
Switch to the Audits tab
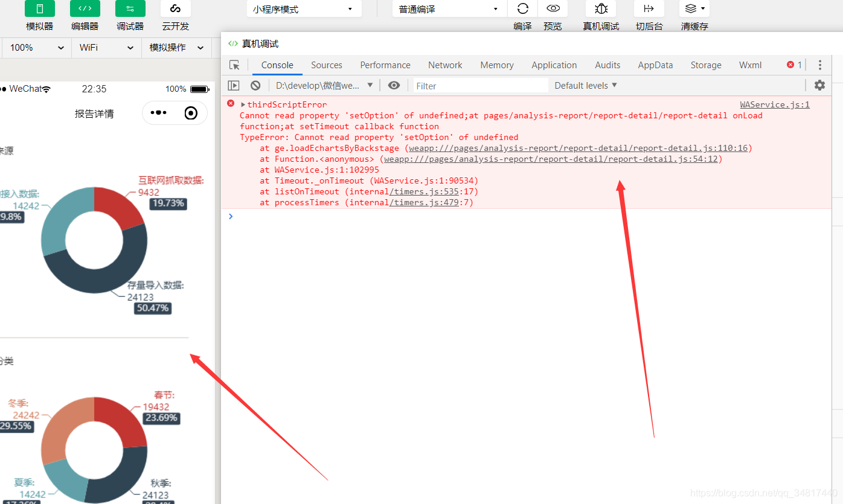[x=607, y=65]
